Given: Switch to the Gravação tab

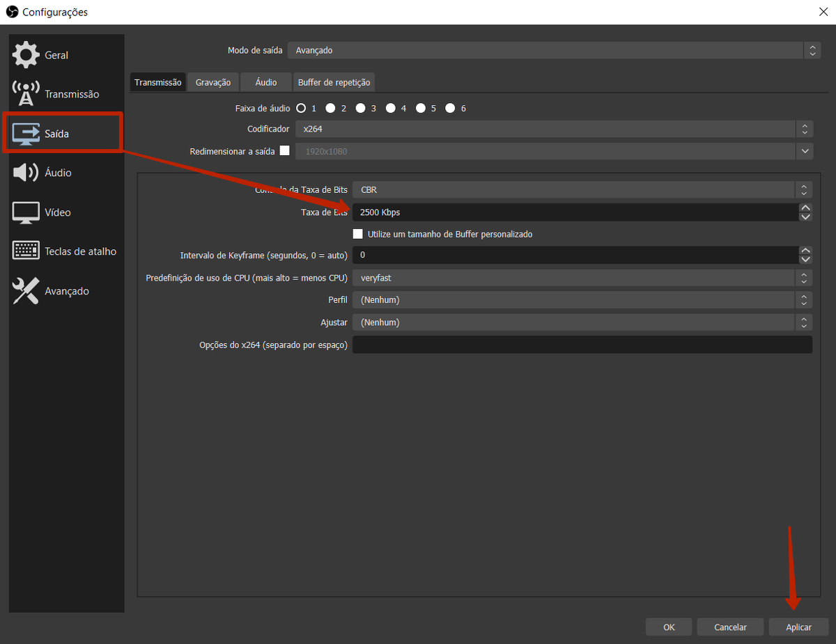Looking at the screenshot, I should click(213, 82).
